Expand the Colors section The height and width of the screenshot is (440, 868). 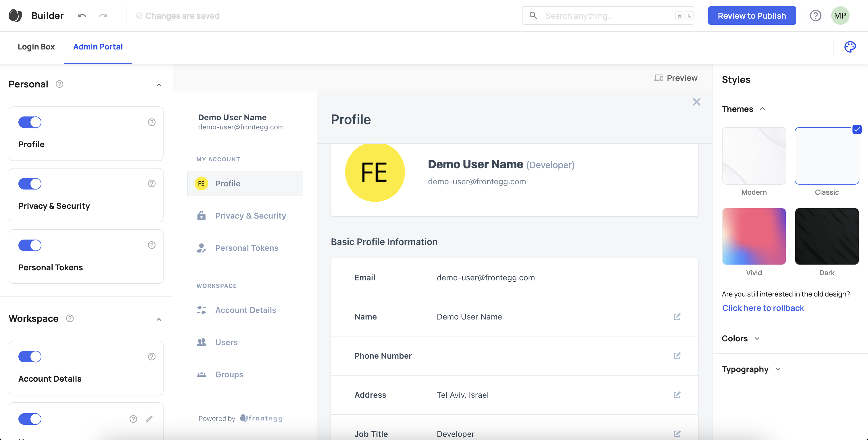pos(741,338)
